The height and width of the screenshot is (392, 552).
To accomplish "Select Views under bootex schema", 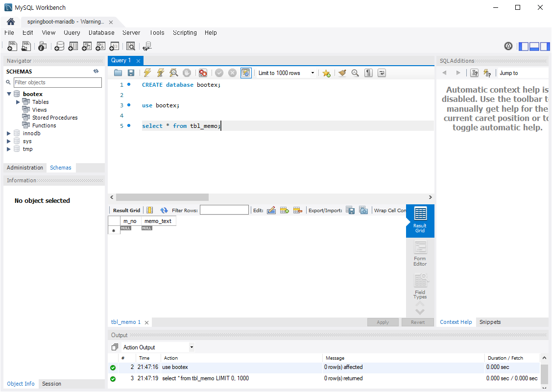I will pyautogui.click(x=39, y=110).
